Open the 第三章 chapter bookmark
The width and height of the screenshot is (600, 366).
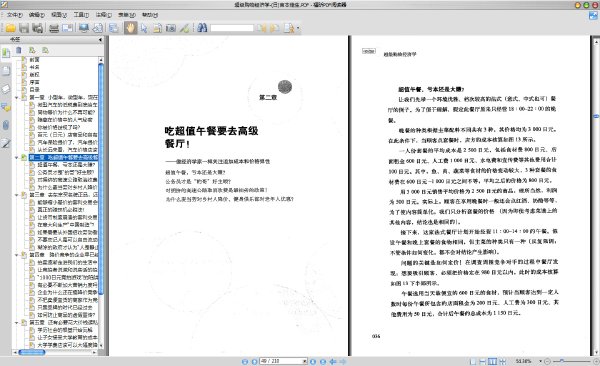coord(64,195)
